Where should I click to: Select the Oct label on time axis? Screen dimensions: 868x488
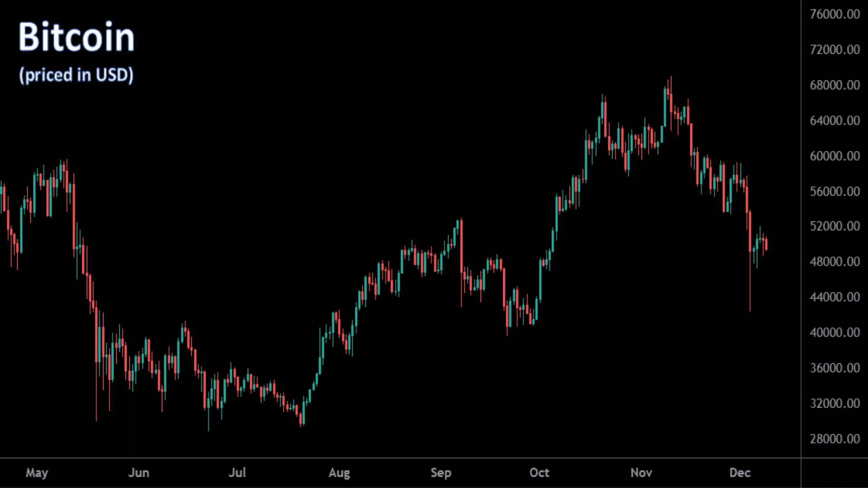[x=539, y=473]
